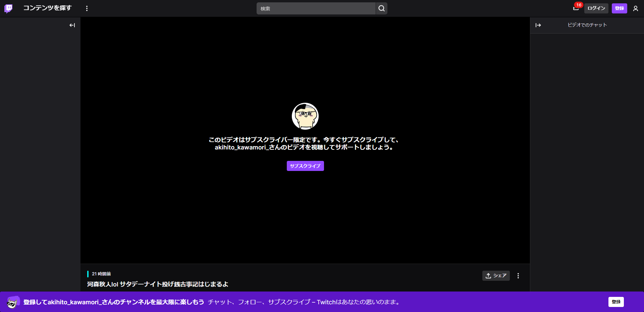The width and height of the screenshot is (644, 312).
Task: Click the 21 時間前 timestamp label
Action: point(101,274)
